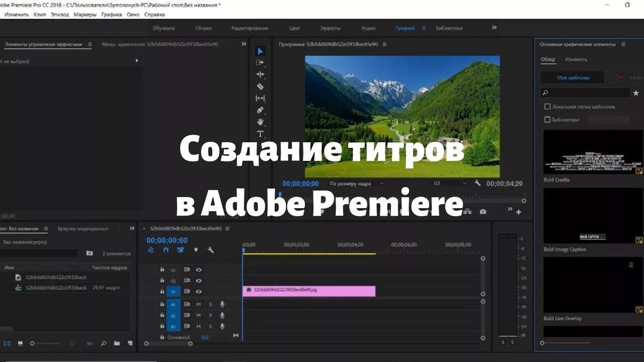The image size is (644, 362).
Task: Click the Мои шаблоны button
Action: [573, 78]
